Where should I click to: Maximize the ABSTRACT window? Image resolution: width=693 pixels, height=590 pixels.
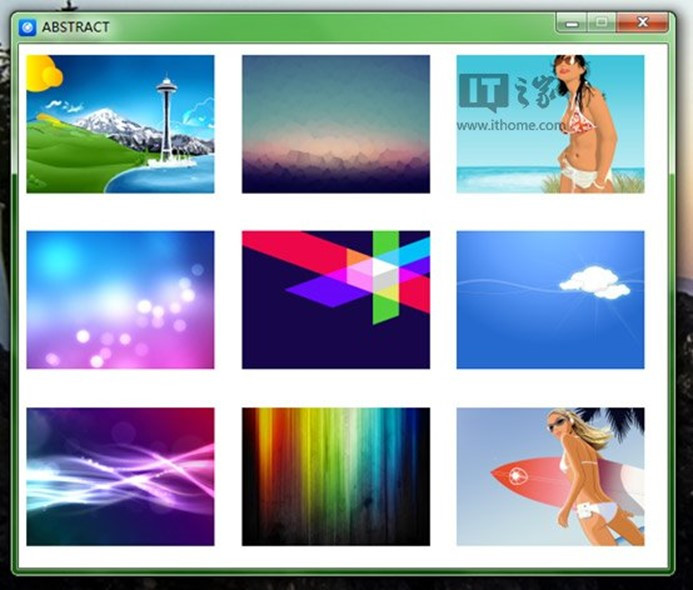[x=602, y=23]
